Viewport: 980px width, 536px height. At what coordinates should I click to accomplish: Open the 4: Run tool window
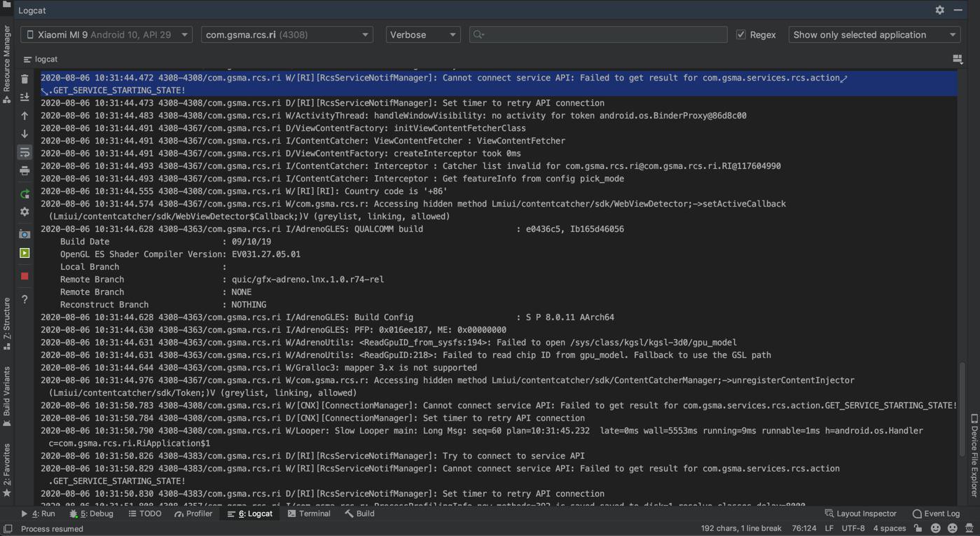click(38, 514)
